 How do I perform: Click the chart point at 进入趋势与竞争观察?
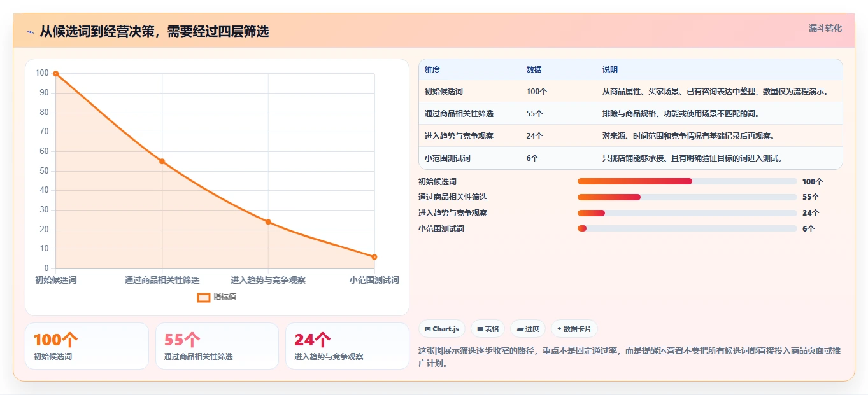[x=268, y=222]
